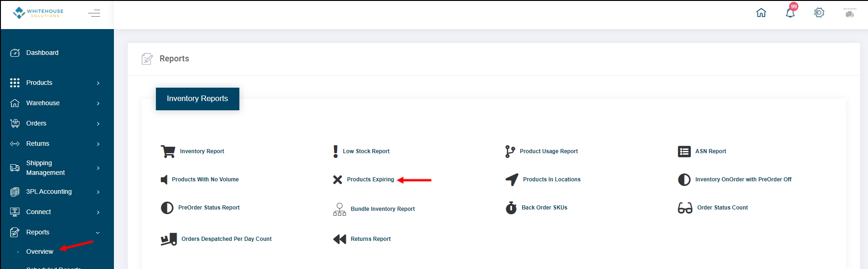This screenshot has width=868, height=269.
Task: Open the Inventory Report link
Action: (202, 151)
